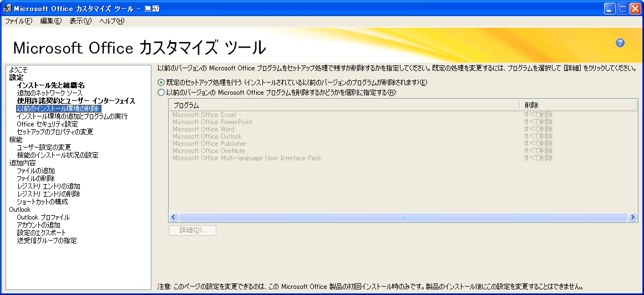
Task: Select Microsoft Office Excel row in list
Action: click(x=204, y=115)
